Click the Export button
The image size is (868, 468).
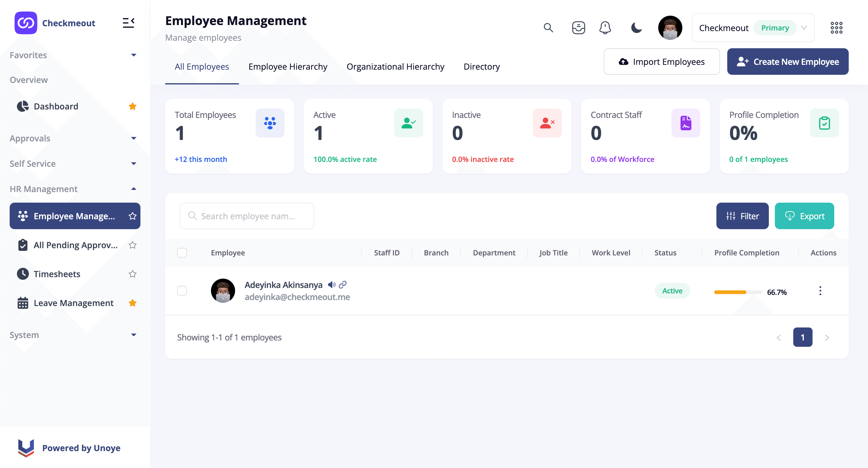coord(804,216)
